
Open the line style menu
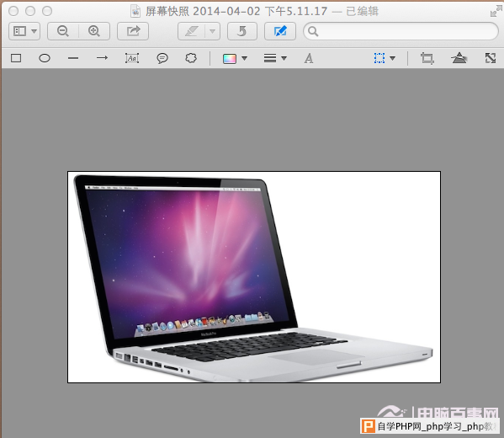270,58
